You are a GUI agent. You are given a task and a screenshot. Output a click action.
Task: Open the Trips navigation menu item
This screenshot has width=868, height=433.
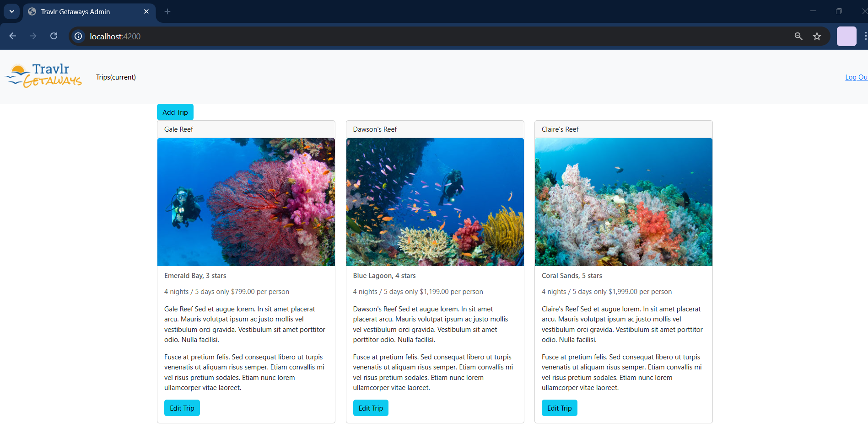point(116,77)
